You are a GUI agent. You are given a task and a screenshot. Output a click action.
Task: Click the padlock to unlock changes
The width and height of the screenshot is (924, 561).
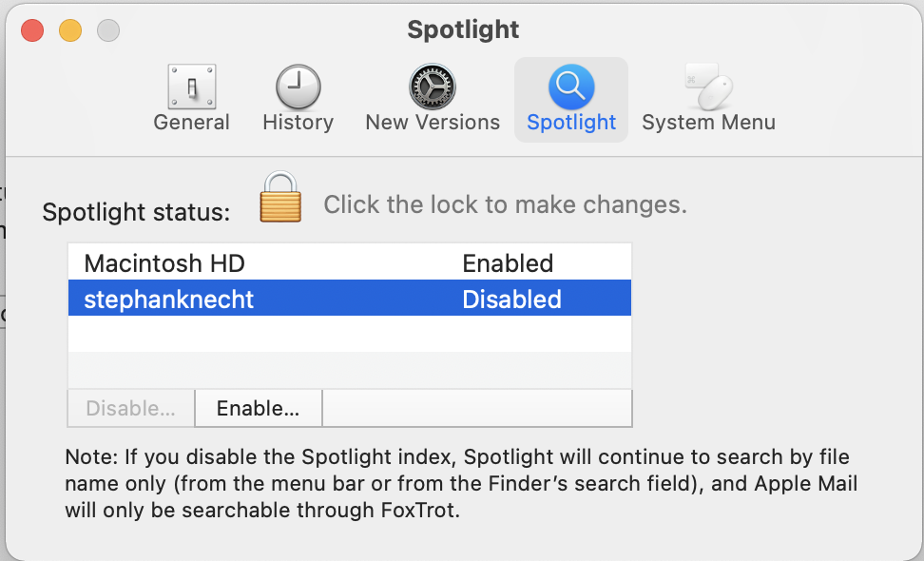pos(279,197)
